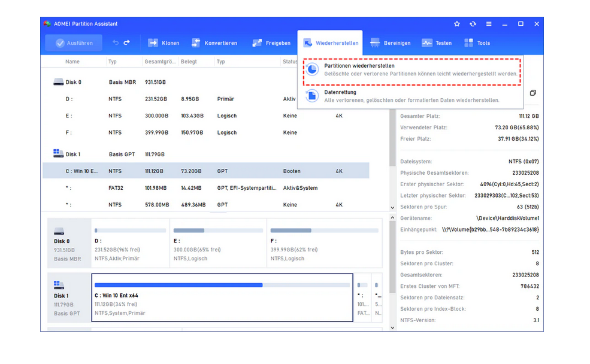Image resolution: width=590 pixels, height=364 pixels.
Task: Click the Ausführen apply button
Action: tap(68, 43)
